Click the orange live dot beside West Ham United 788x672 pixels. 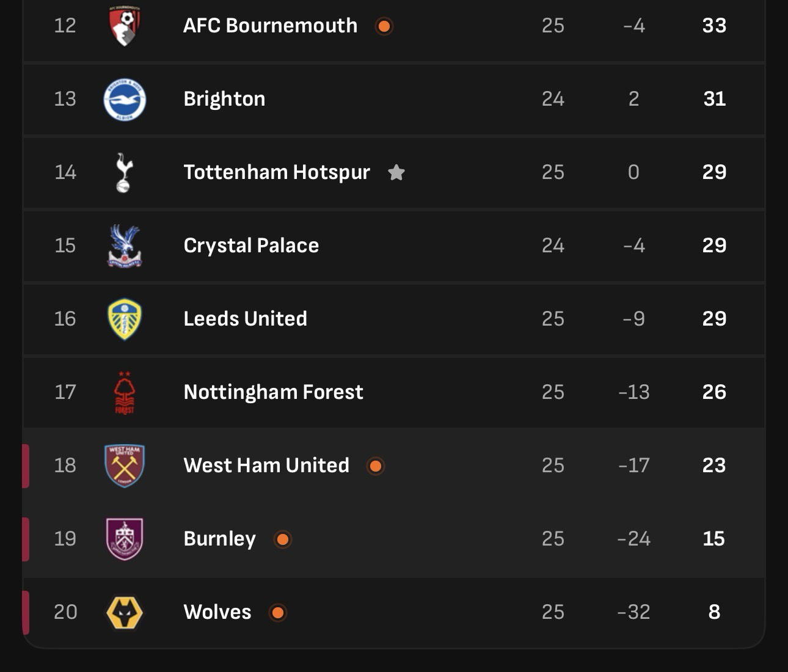376,466
